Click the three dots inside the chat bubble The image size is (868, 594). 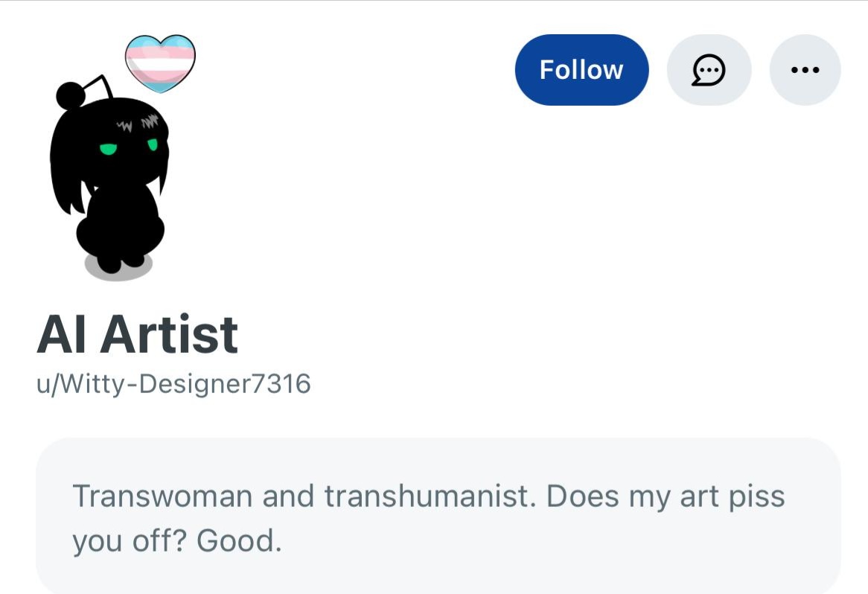[709, 70]
